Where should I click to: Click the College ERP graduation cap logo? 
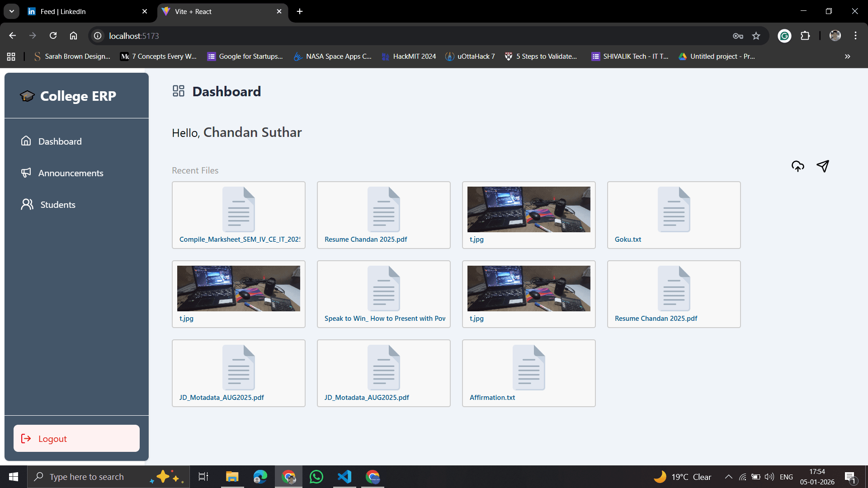click(27, 95)
